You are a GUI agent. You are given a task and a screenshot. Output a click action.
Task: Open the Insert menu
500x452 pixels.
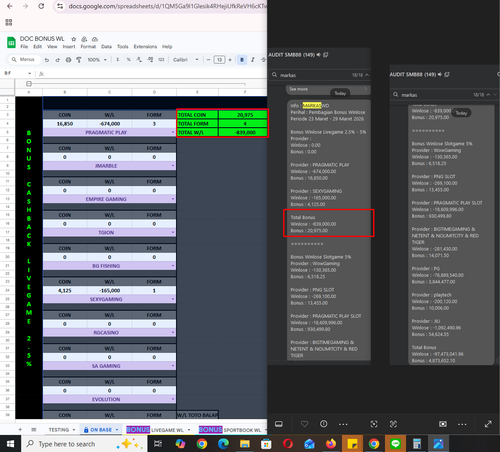click(69, 47)
